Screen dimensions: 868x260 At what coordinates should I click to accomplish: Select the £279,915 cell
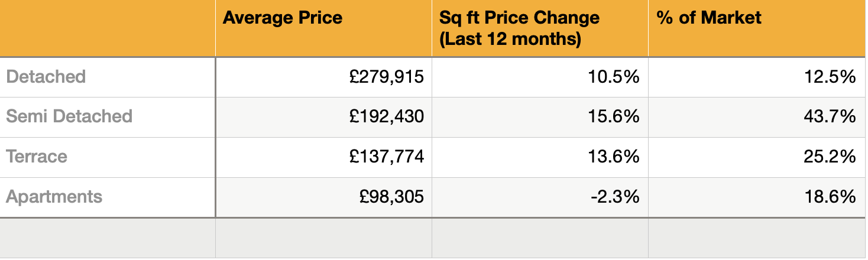[x=323, y=77]
